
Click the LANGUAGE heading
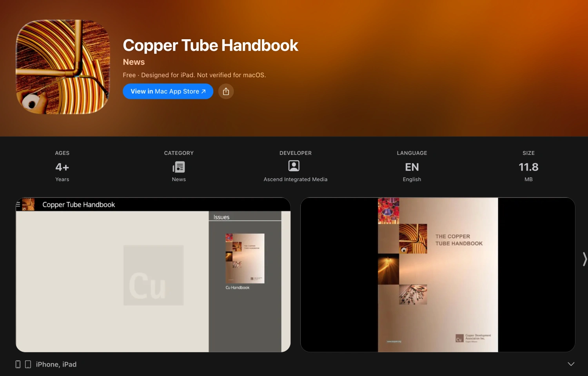click(x=412, y=153)
